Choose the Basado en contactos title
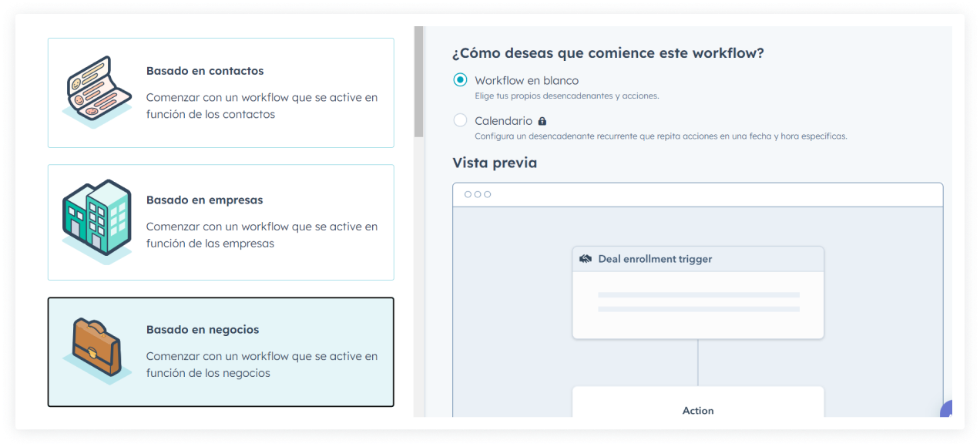This screenshot has height=447, width=980. tap(205, 71)
